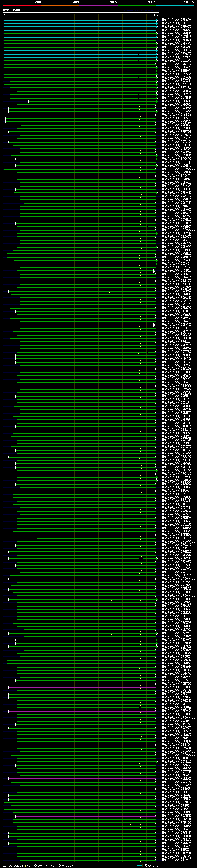Select label UniRef100_Q0INM8
197x868 pixels.
pyautogui.click(x=176, y=98)
